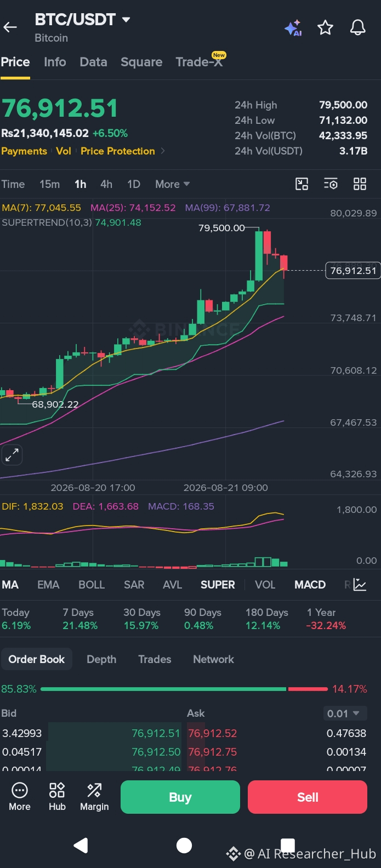
Task: Tap Android back navigation button
Action: point(81,846)
